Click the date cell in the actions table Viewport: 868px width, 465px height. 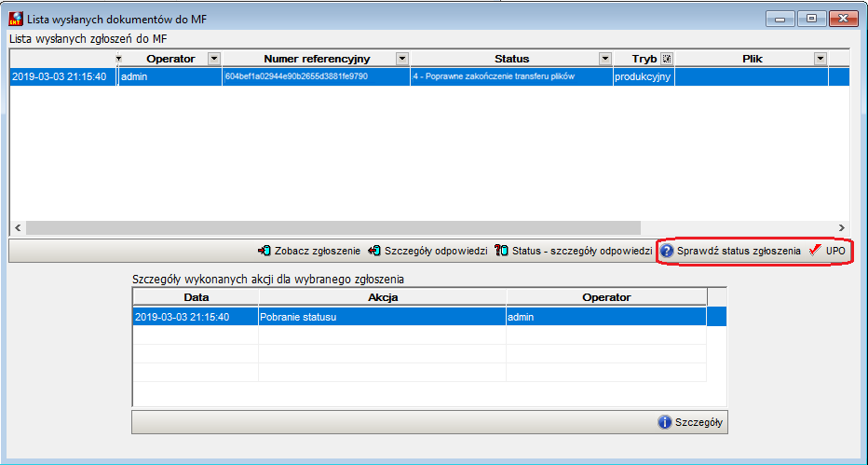point(196,317)
